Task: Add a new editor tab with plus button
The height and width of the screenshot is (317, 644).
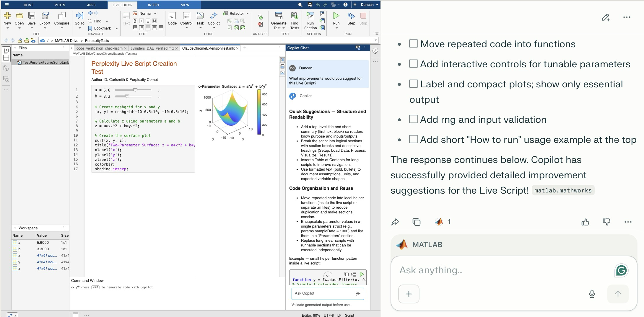Action: click(245, 48)
